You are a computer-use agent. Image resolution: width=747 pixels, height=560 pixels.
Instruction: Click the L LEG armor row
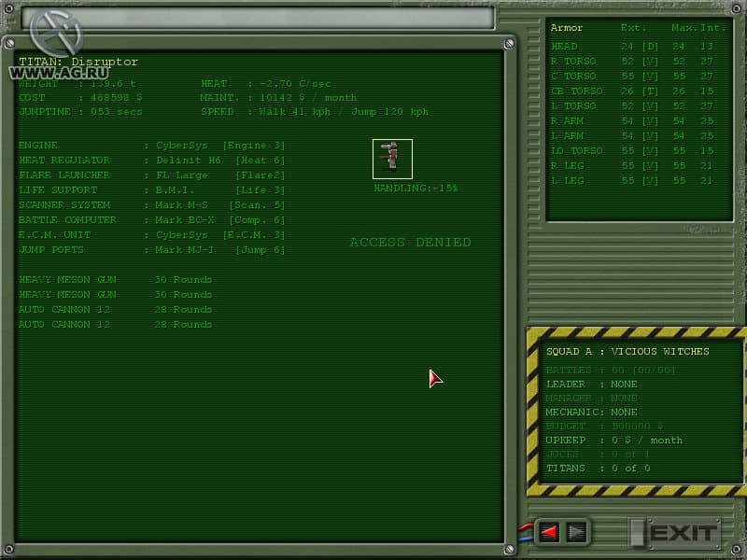pos(632,180)
